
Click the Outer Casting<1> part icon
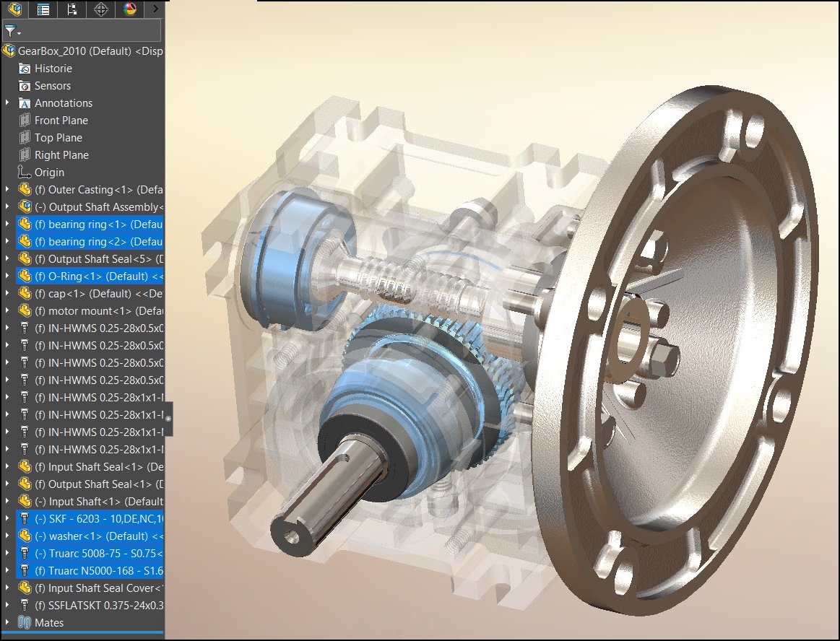click(25, 190)
